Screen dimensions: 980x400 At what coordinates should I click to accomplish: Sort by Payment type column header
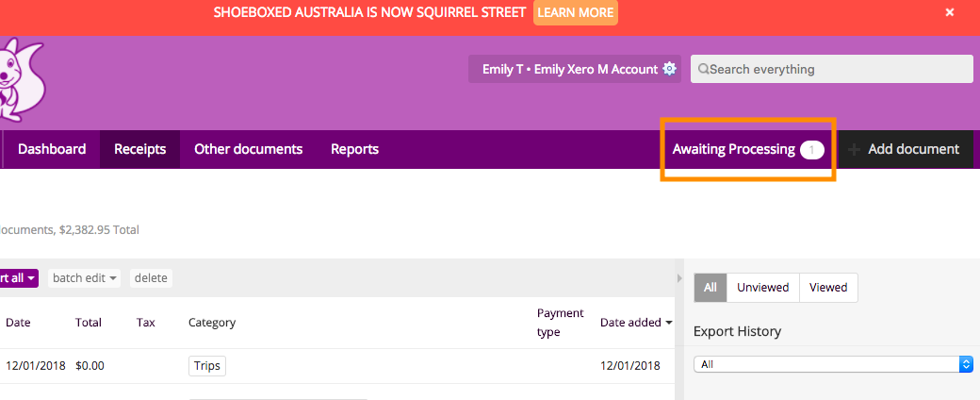560,323
